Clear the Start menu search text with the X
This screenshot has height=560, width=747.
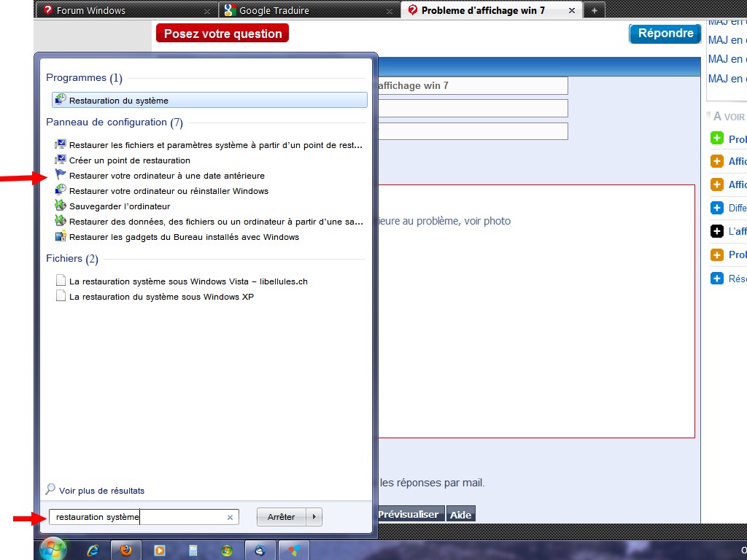[230, 517]
